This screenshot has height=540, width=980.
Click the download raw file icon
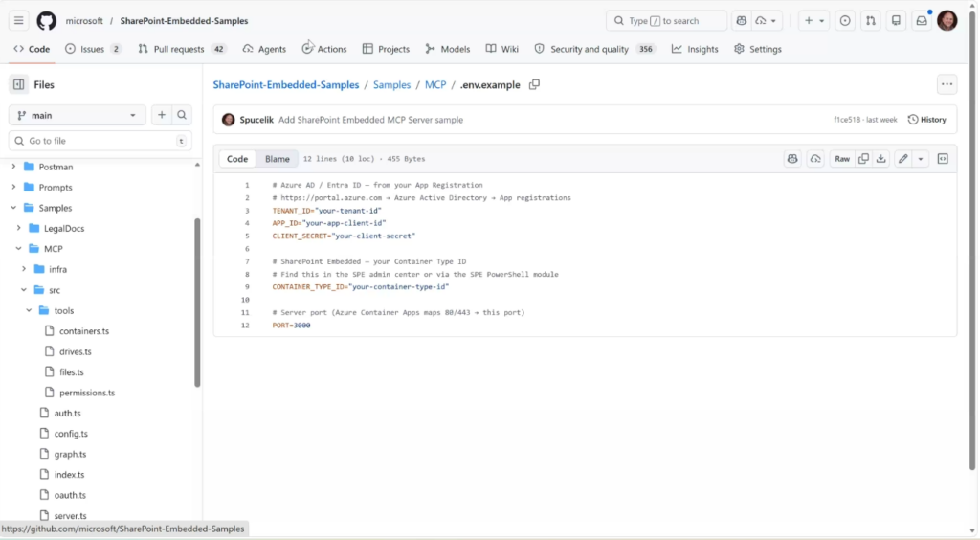[881, 159]
